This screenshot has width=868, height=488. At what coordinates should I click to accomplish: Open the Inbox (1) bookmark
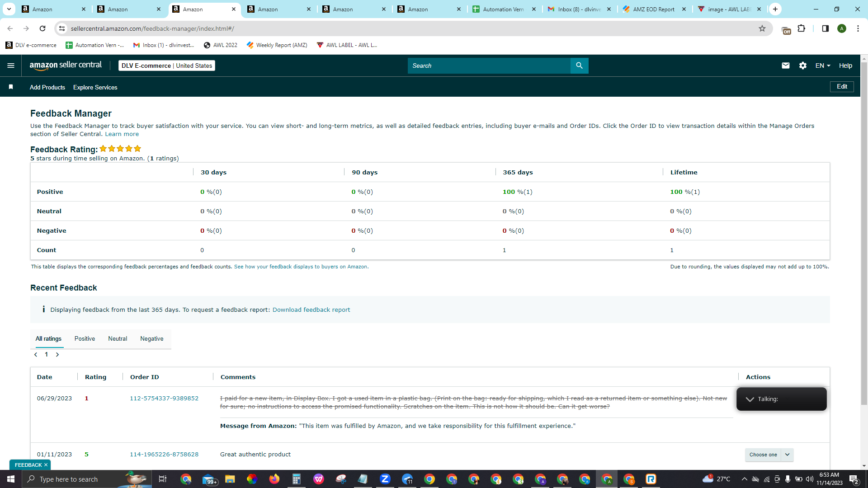coord(164,45)
